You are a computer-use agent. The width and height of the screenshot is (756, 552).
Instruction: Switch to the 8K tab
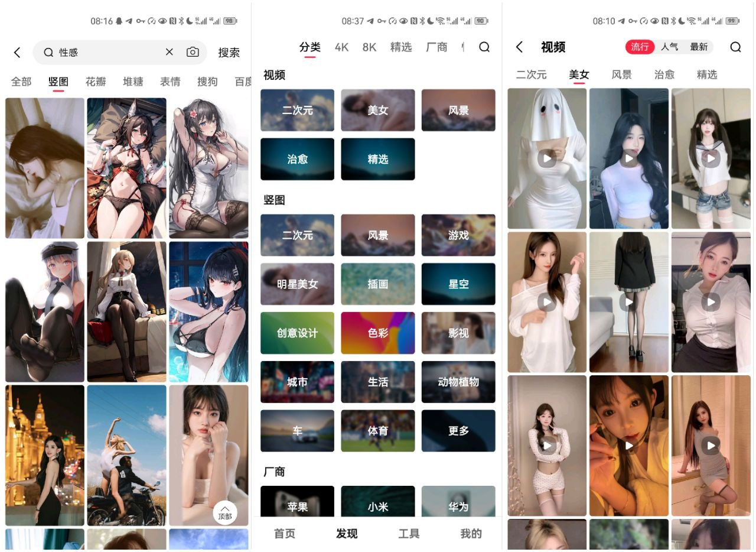[x=369, y=47]
